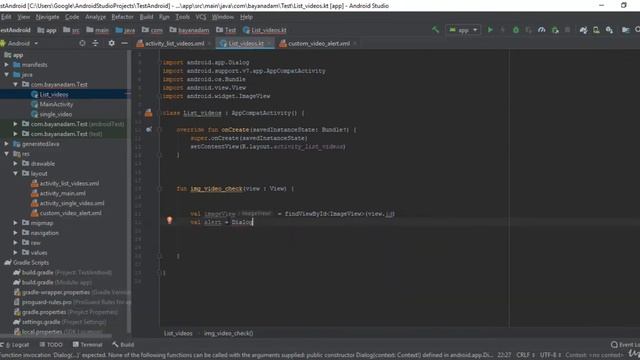The width and height of the screenshot is (640, 360).
Task: Collapse the com.bayanadam.Test package
Action: pos(16,84)
